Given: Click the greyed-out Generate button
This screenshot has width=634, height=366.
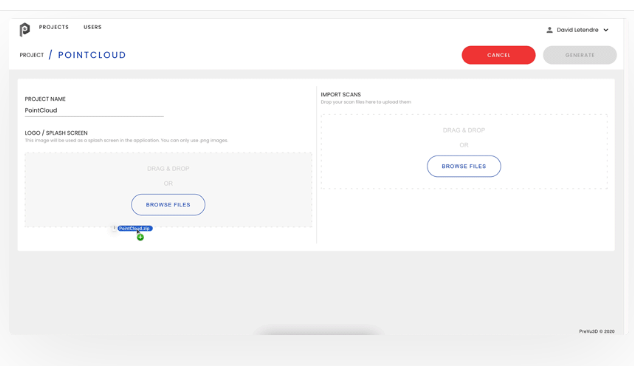Looking at the screenshot, I should tap(580, 55).
